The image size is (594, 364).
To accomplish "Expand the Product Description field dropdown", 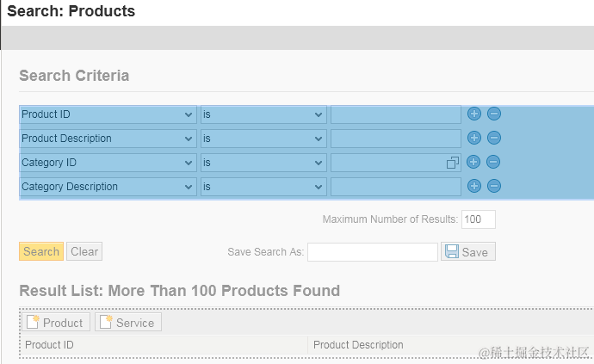I will (189, 139).
